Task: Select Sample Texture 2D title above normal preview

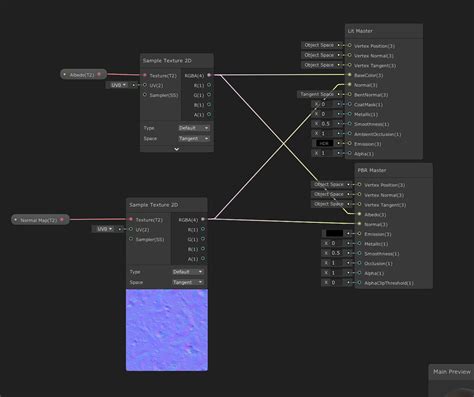Action: pyautogui.click(x=154, y=205)
